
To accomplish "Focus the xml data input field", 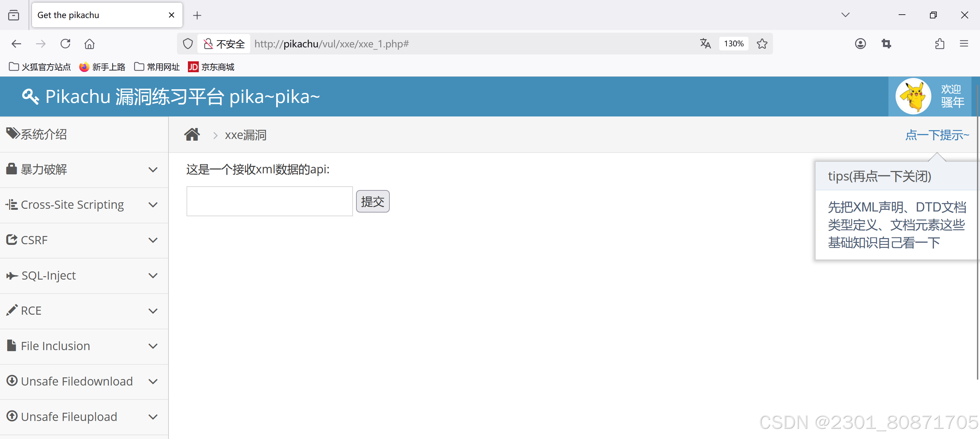I will point(269,201).
